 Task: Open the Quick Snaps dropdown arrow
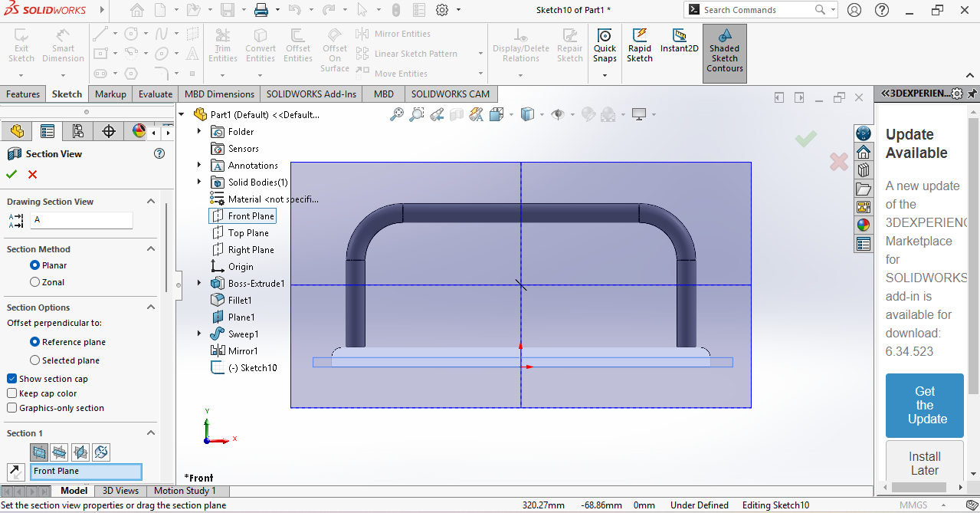605,75
